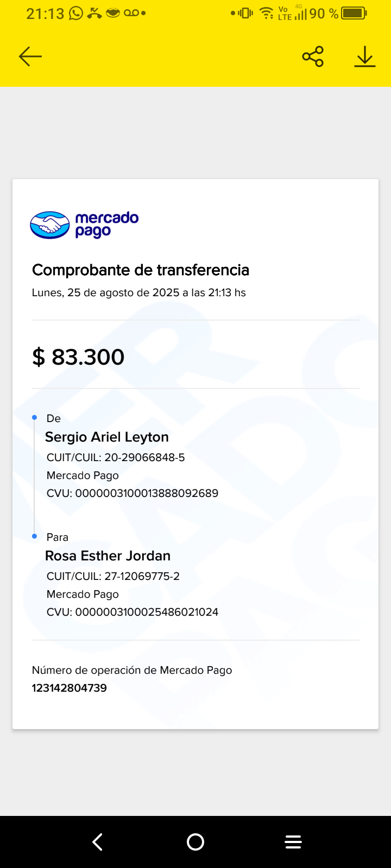Tap the sender name Sergio Ariel Leyton
This screenshot has height=868, width=391.
[107, 437]
